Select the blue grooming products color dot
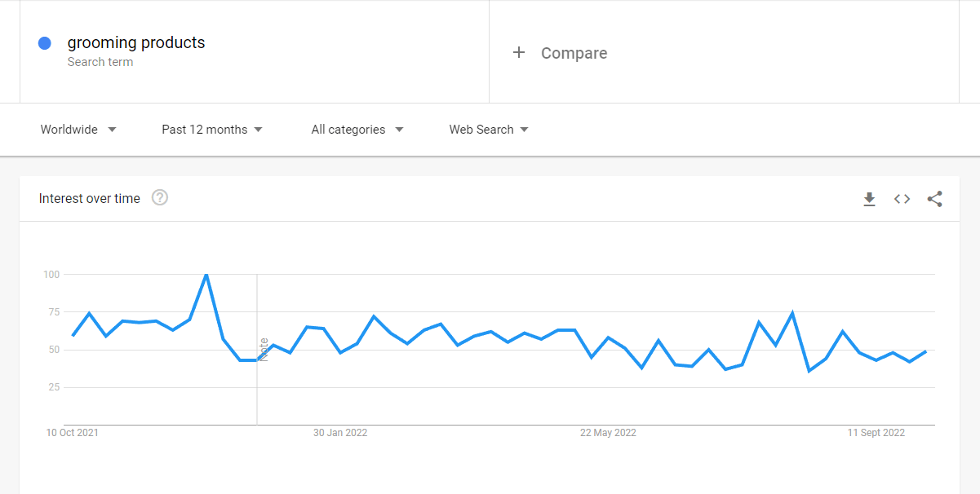The width and height of the screenshot is (980, 494). (x=45, y=43)
